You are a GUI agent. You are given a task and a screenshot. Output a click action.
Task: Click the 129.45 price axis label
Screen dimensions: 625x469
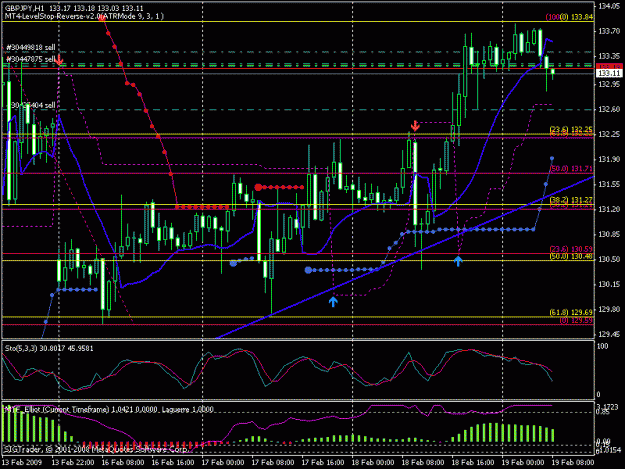click(x=609, y=334)
